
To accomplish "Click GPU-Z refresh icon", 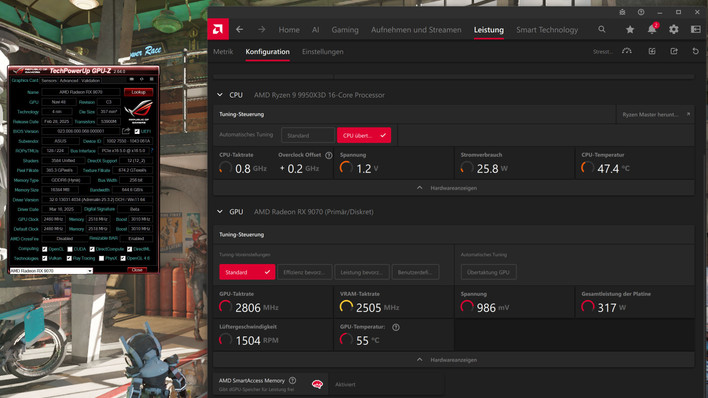I will point(142,80).
